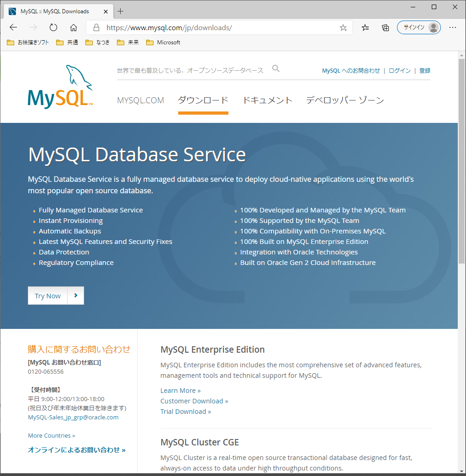
Task: Switch to the MySQL Downloads browser tab
Action: click(55, 10)
